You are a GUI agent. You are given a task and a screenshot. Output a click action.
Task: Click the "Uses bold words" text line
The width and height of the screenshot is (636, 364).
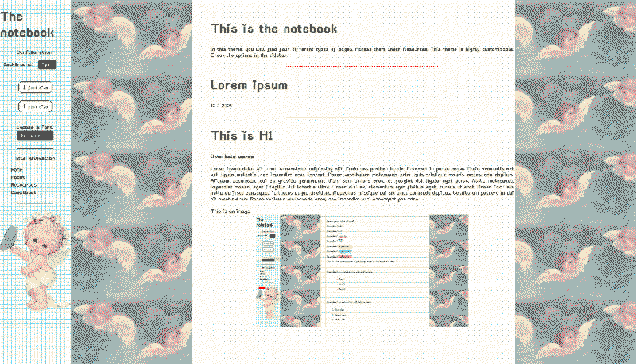coord(232,157)
